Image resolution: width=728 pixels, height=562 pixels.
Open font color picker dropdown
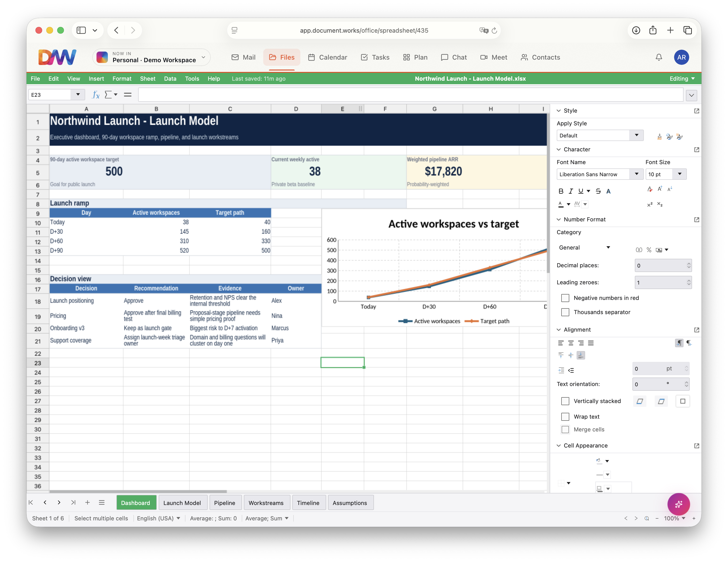[568, 204]
